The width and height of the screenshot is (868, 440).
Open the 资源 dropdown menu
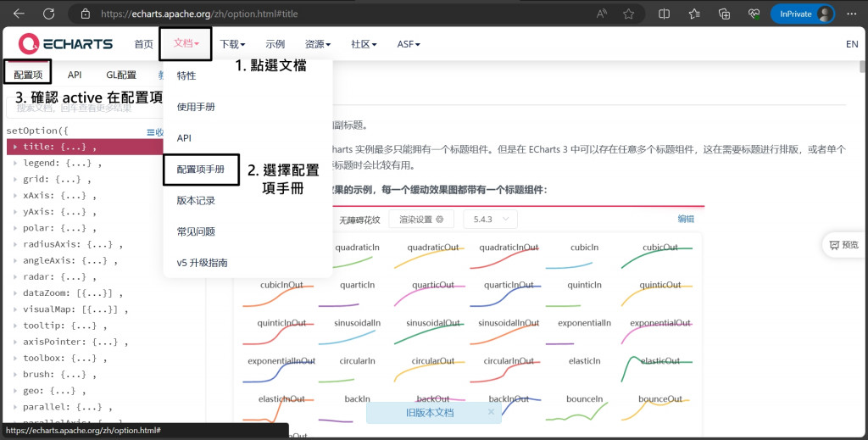click(x=318, y=44)
